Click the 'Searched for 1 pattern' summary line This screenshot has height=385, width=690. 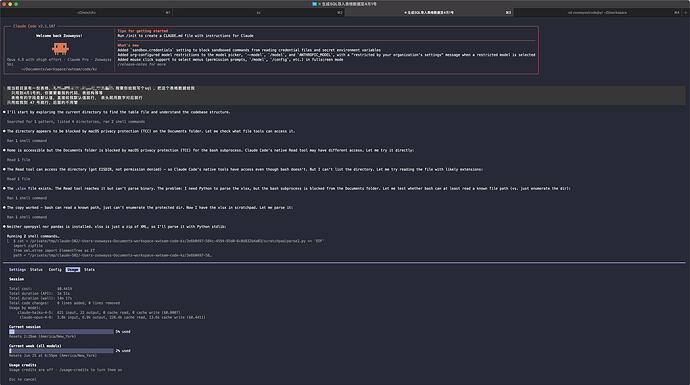pos(76,121)
